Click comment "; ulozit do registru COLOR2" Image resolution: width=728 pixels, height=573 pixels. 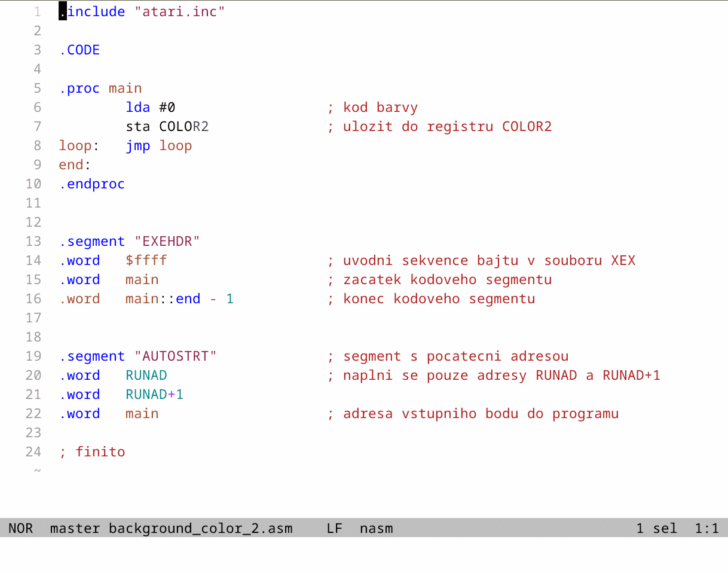pos(439,126)
